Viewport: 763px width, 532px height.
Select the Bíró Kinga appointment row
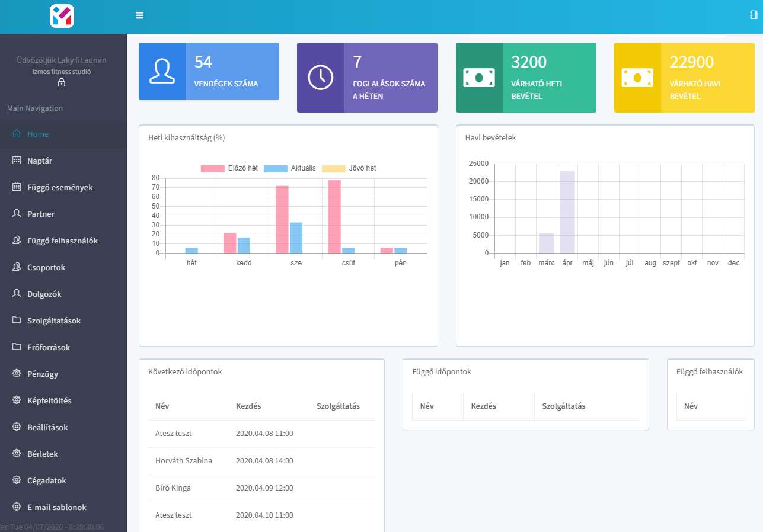(x=261, y=488)
